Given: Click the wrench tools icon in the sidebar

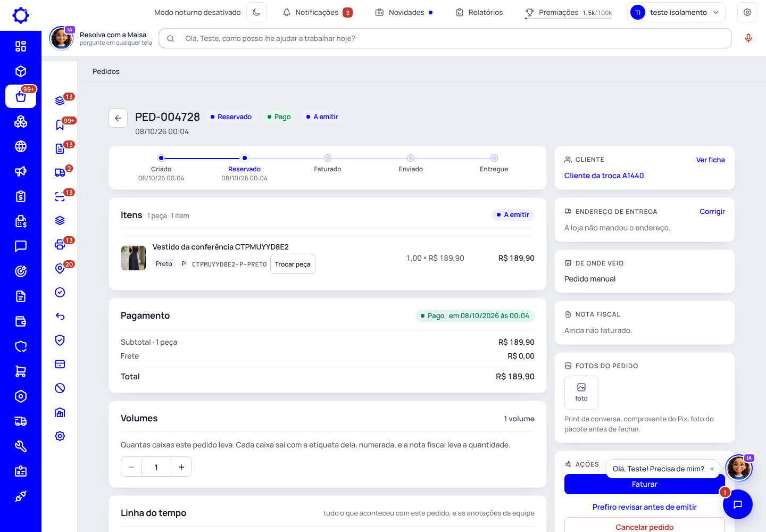Looking at the screenshot, I should [21, 446].
